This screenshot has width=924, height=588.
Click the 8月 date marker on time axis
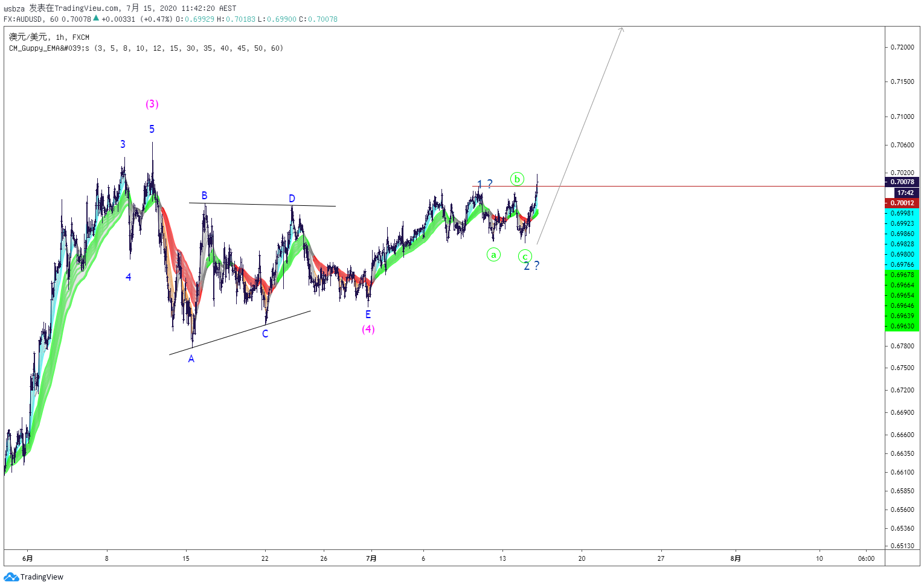pyautogui.click(x=736, y=558)
